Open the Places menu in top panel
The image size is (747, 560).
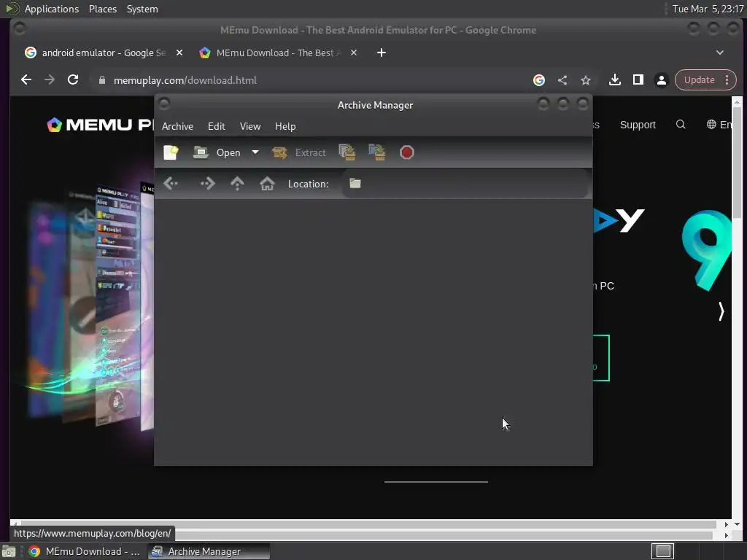[x=102, y=9]
